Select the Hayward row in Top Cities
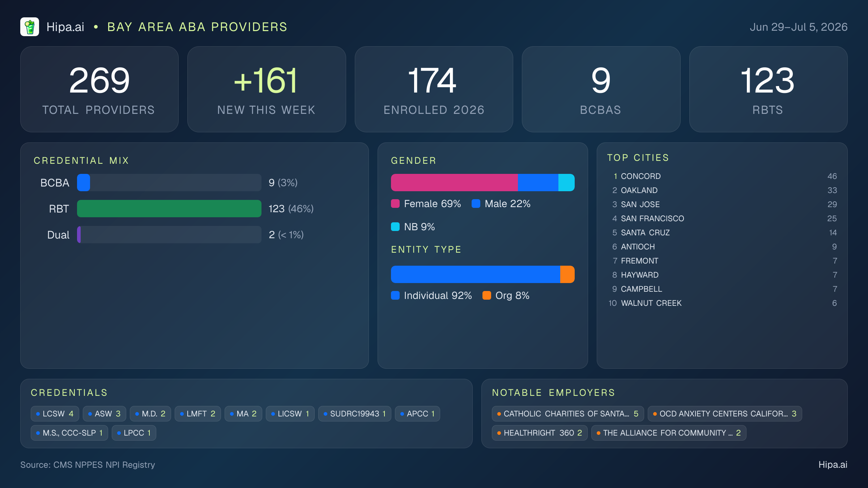This screenshot has height=488, width=868. [x=722, y=275]
